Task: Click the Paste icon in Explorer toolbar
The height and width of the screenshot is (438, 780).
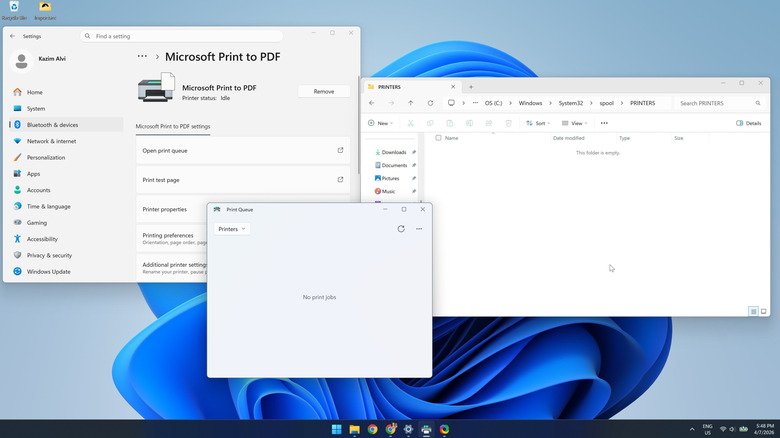Action: [450, 123]
